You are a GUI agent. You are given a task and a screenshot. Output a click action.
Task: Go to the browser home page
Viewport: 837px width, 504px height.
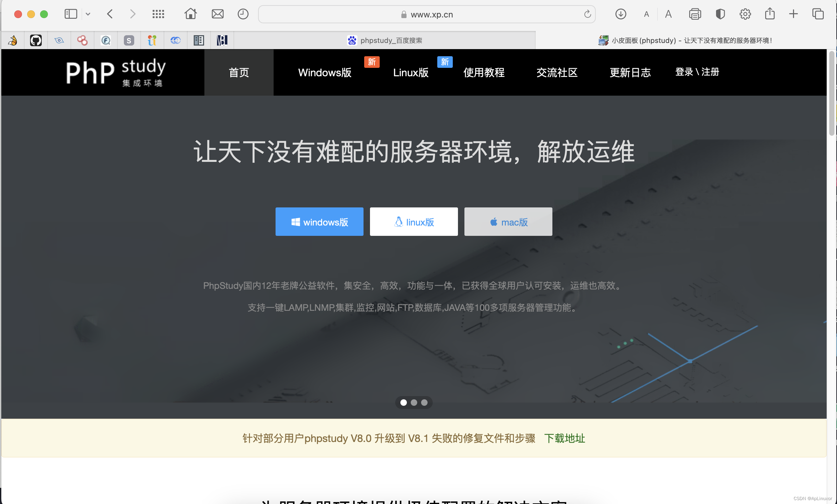(x=190, y=14)
